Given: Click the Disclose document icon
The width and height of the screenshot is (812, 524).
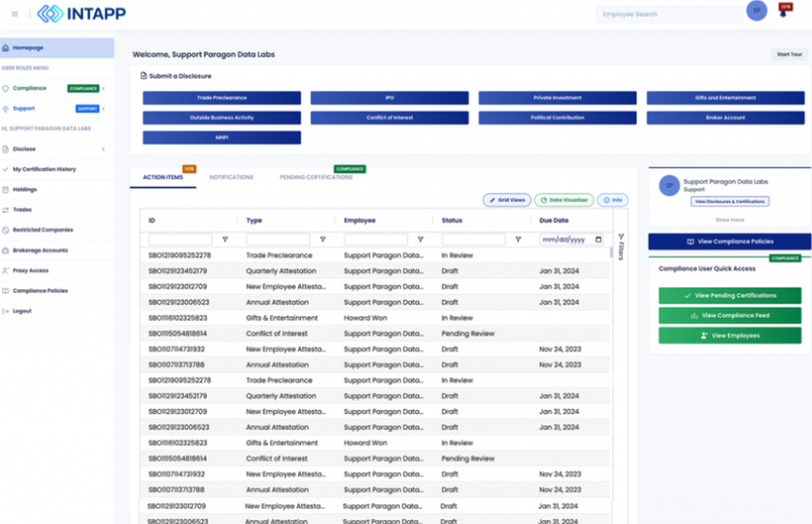Looking at the screenshot, I should click(x=6, y=149).
